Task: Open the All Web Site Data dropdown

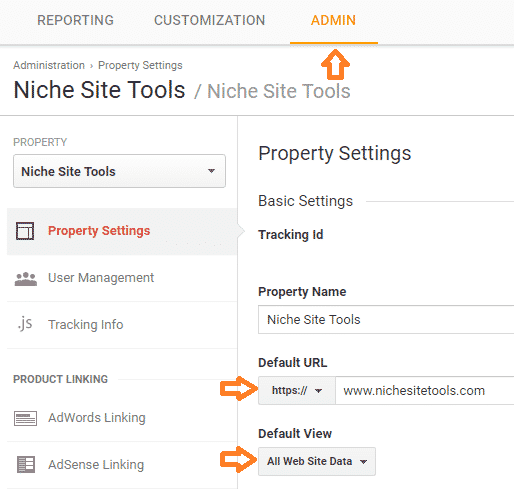Action: [317, 461]
